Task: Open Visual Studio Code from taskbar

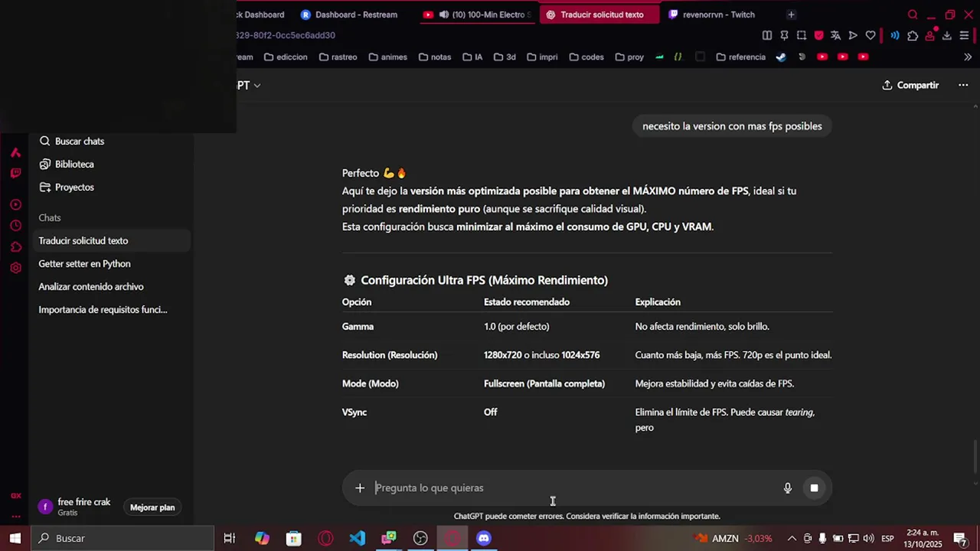Action: pyautogui.click(x=358, y=539)
